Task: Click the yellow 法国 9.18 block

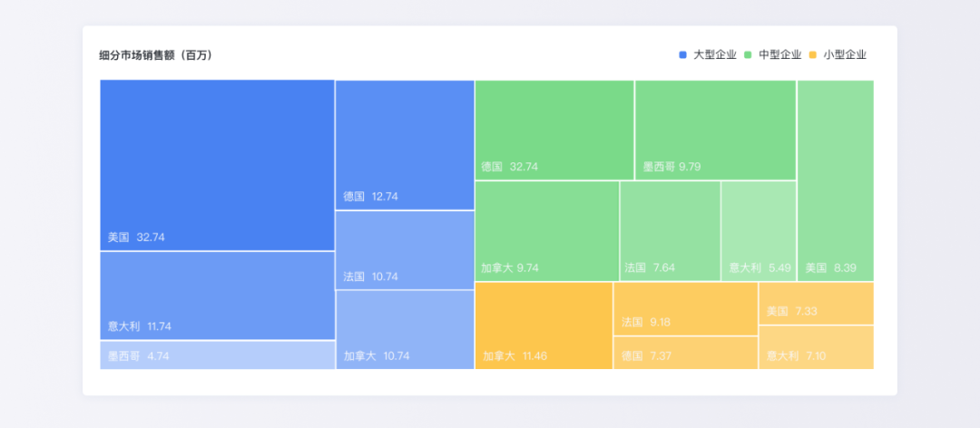Action: click(685, 308)
